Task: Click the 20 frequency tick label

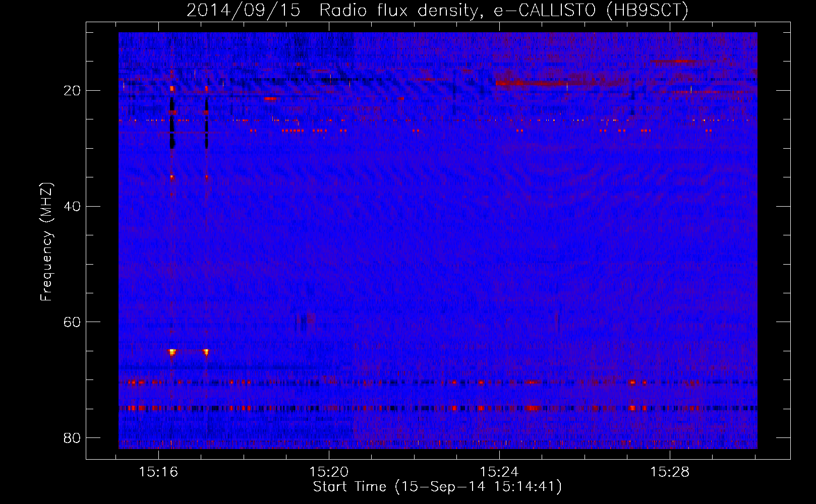Action: [x=73, y=91]
